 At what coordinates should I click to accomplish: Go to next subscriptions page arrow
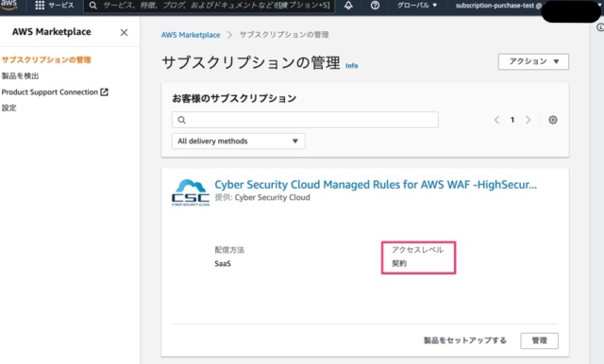(x=528, y=120)
